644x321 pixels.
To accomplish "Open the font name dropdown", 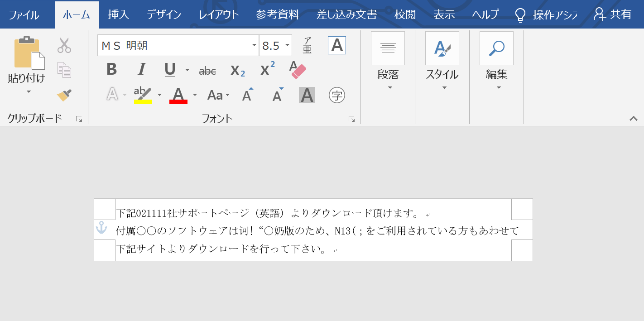I will (254, 46).
